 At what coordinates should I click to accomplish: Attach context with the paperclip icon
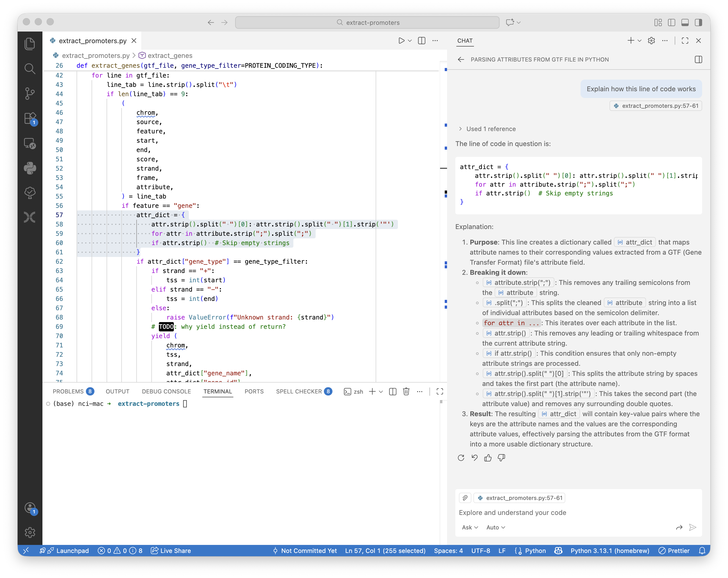(x=465, y=498)
